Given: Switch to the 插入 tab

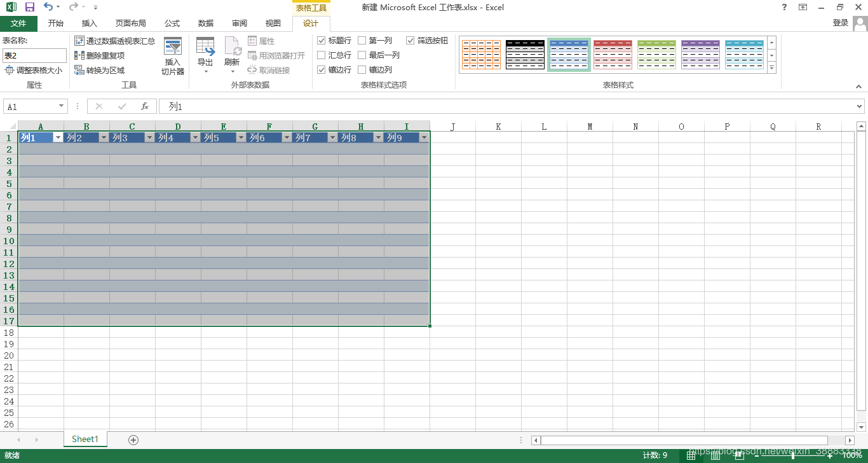Looking at the screenshot, I should click(90, 24).
